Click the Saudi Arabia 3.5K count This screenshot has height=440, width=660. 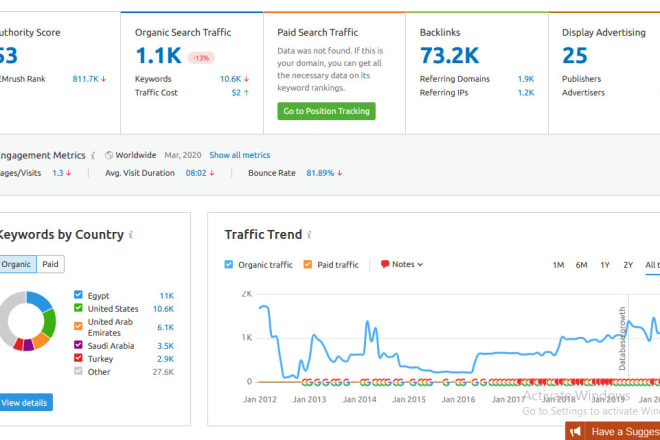[x=165, y=346]
